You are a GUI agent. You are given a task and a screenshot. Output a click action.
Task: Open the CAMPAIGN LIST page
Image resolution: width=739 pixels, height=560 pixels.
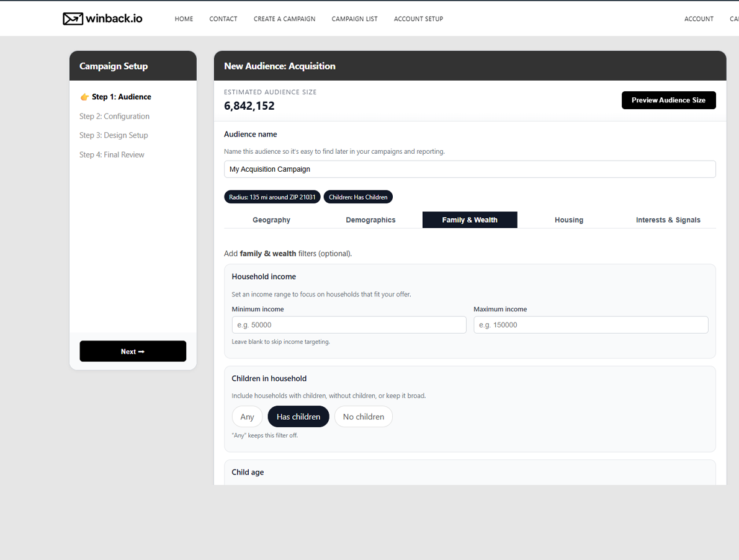354,19
